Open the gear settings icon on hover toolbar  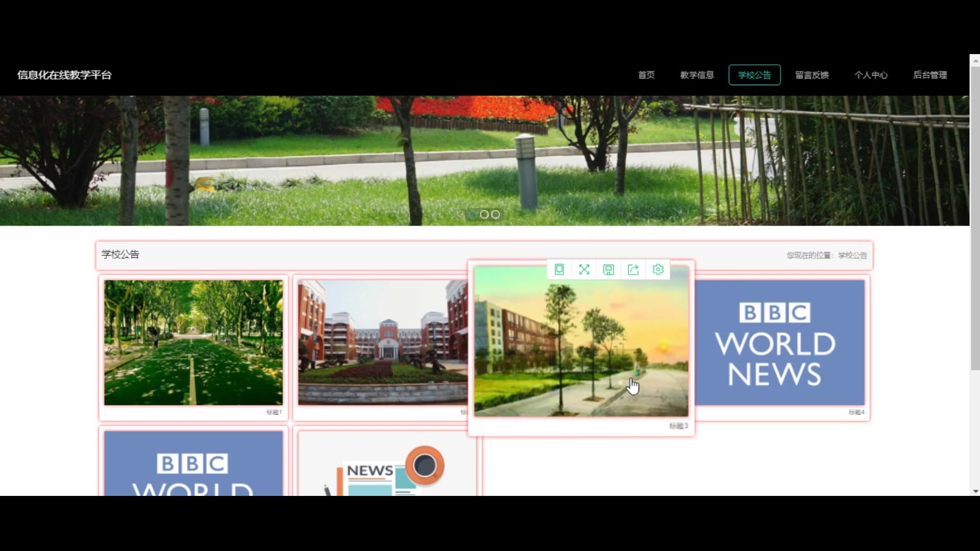[x=658, y=269]
